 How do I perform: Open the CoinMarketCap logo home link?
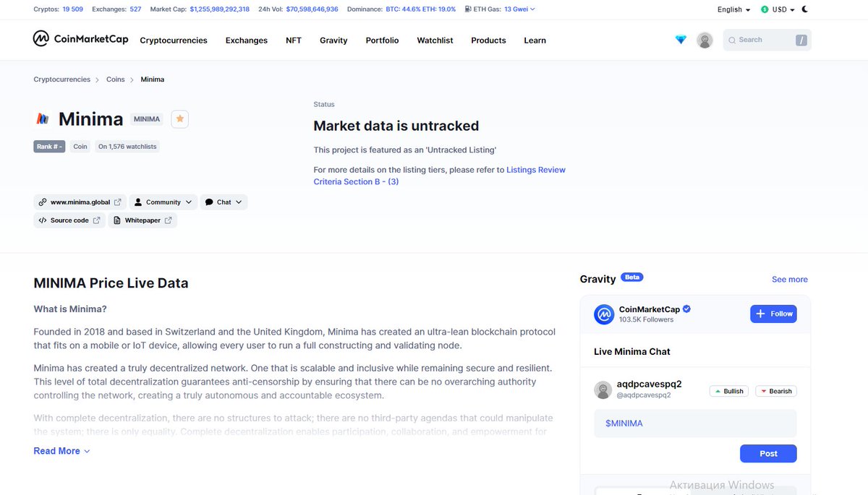pos(80,39)
